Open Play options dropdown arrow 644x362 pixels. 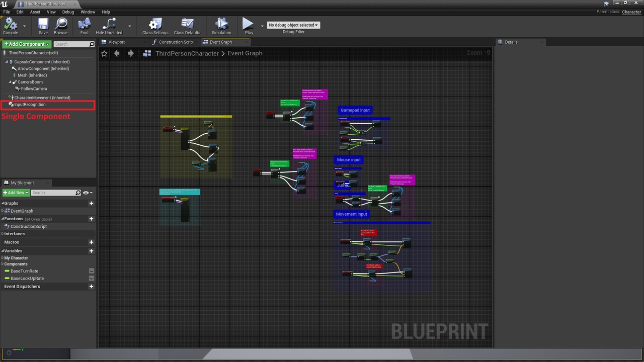coord(262,26)
